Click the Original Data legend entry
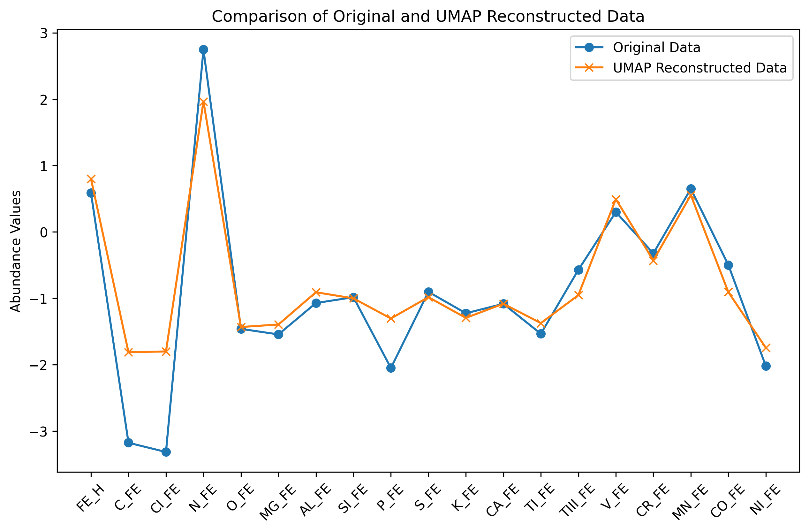Viewport: 809px width, 532px height. (x=656, y=48)
